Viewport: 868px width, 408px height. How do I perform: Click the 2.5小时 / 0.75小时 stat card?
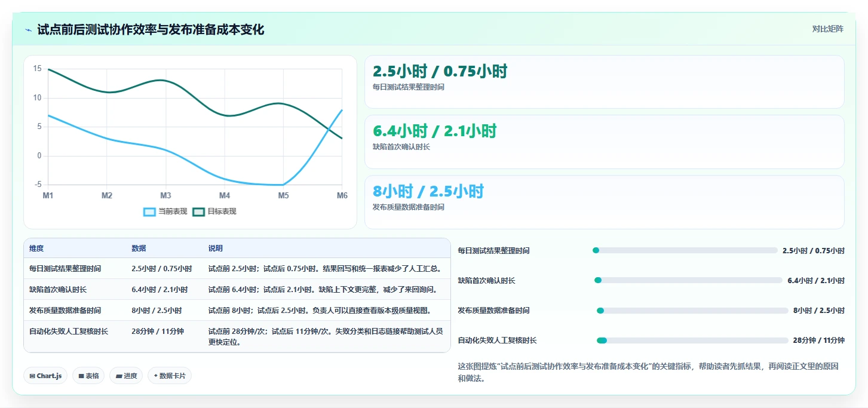605,82
